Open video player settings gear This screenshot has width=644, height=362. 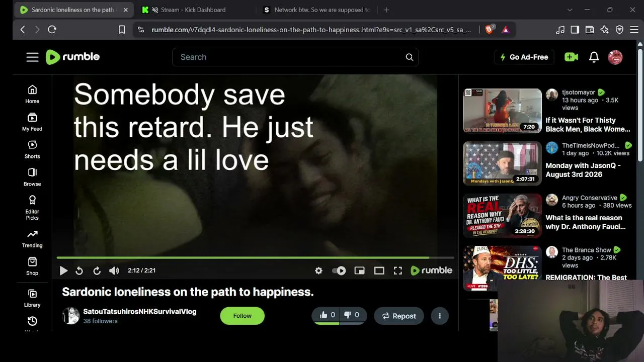coord(318,270)
